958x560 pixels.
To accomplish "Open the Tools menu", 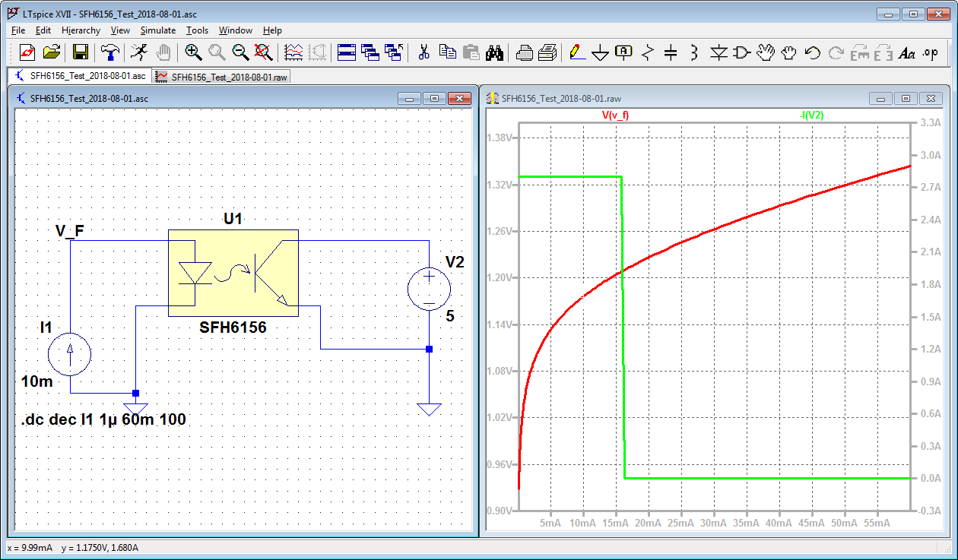I will coord(197,30).
